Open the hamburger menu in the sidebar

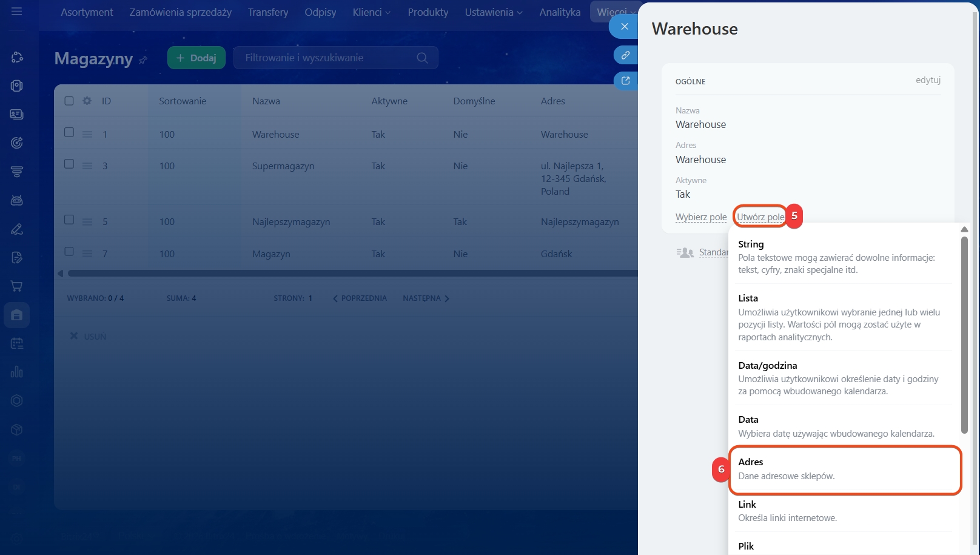[x=16, y=12]
